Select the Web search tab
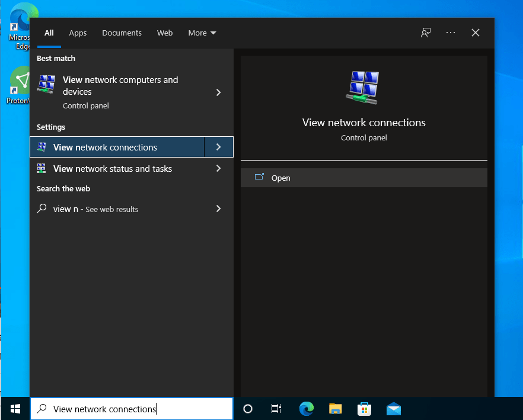Image resolution: width=523 pixels, height=420 pixels. tap(165, 33)
